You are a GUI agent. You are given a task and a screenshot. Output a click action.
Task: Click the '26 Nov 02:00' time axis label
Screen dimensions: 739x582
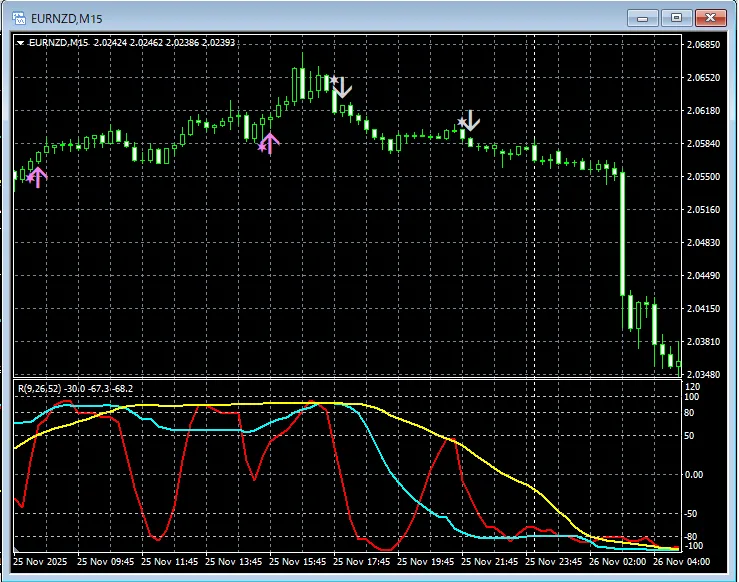pyautogui.click(x=617, y=562)
